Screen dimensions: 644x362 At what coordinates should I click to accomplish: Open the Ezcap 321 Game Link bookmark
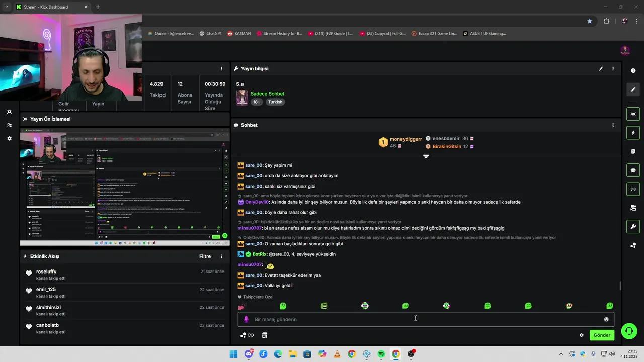tap(434, 34)
